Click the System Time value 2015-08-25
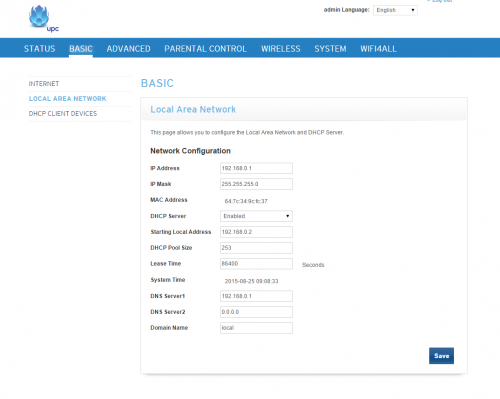The image size is (500, 399). pos(251,281)
